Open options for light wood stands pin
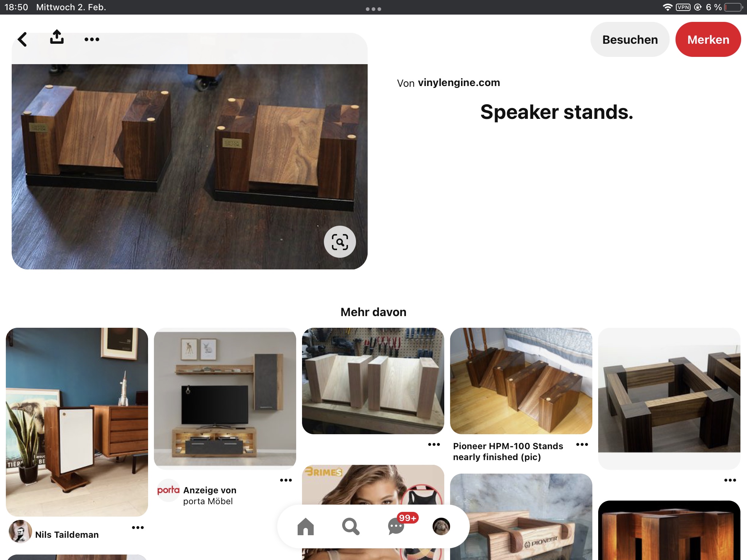Image resolution: width=747 pixels, height=560 pixels. tap(434, 444)
